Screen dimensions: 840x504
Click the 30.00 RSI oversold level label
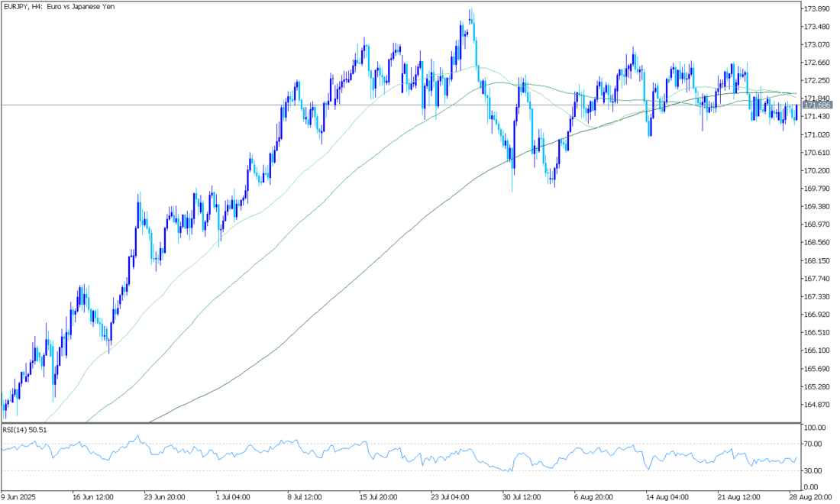coord(814,470)
